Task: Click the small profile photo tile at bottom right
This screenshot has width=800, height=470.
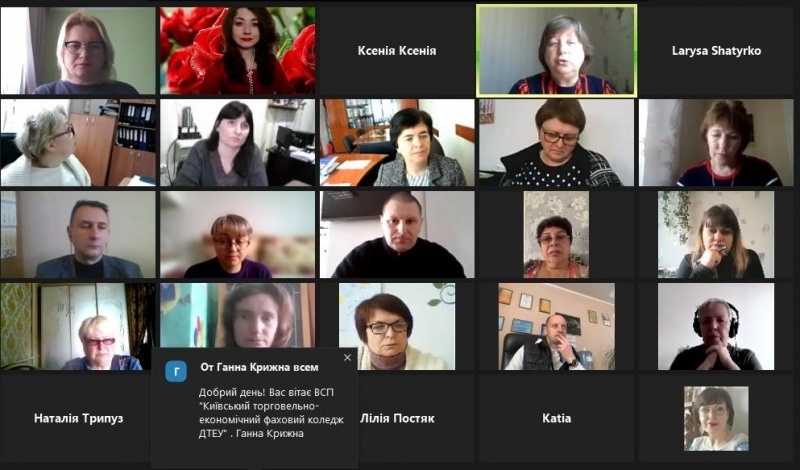Action: 716,418
